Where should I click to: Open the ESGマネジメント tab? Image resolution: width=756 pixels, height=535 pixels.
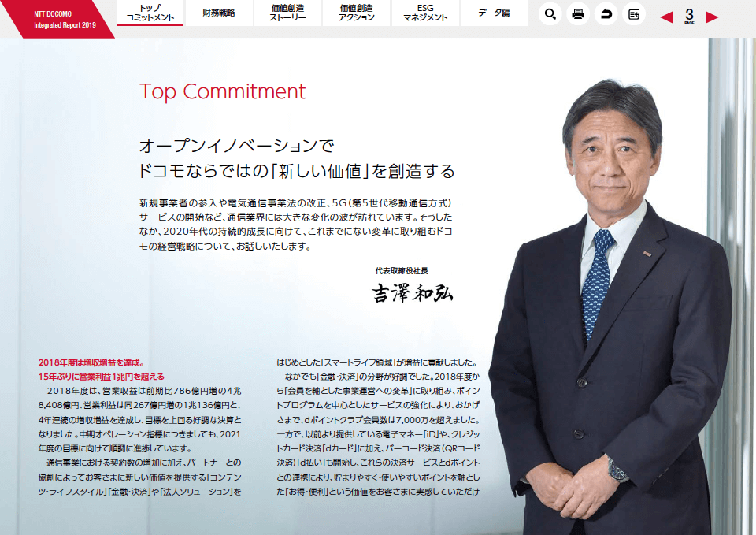coord(424,13)
